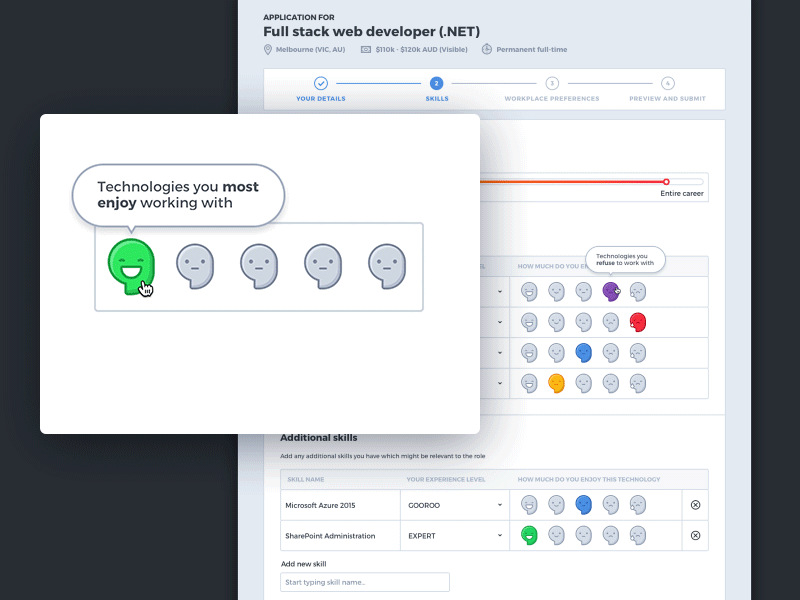Viewport: 800px width, 600px height.
Task: Click the Permanent full-time text
Action: (x=532, y=49)
